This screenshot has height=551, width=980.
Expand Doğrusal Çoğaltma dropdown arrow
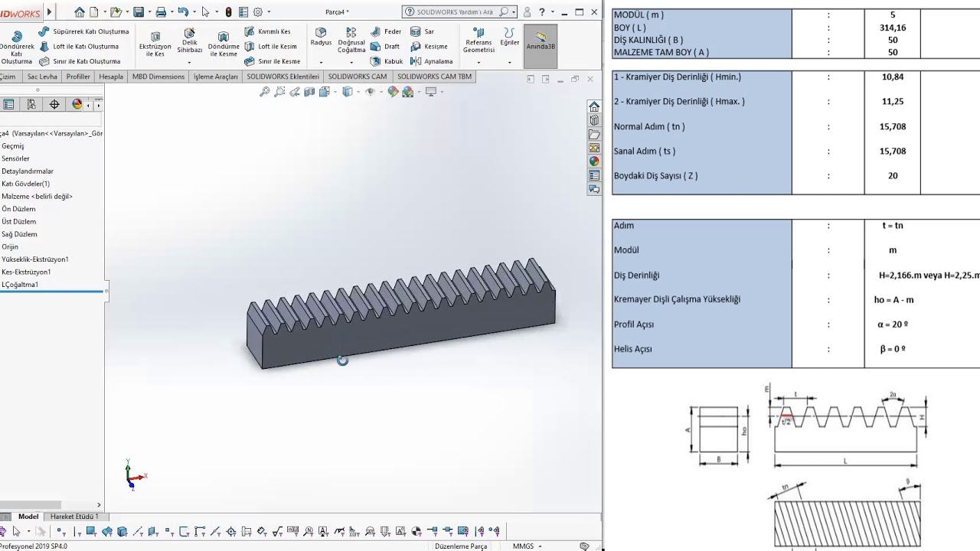coord(351,62)
